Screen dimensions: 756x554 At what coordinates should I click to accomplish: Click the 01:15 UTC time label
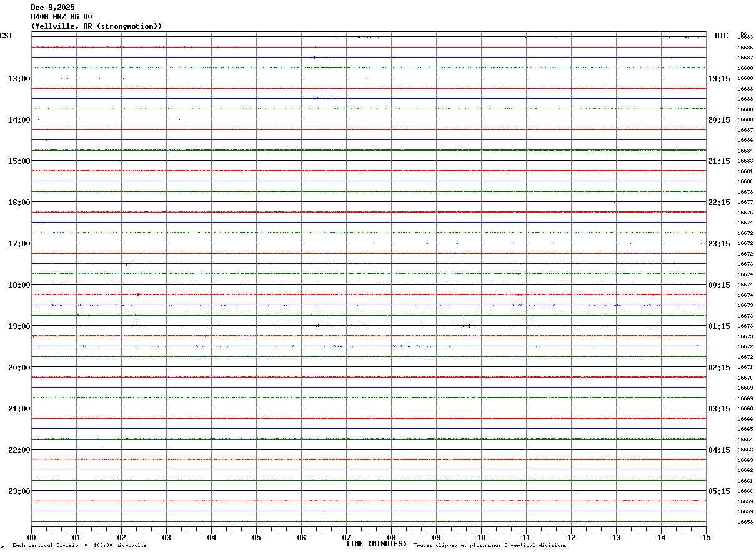[719, 326]
